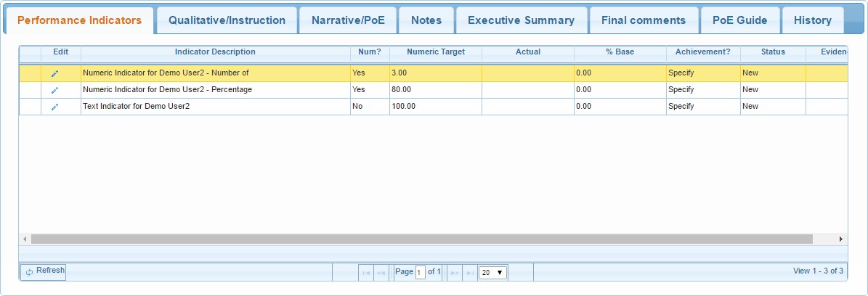Go to next page of grid

pos(455,273)
